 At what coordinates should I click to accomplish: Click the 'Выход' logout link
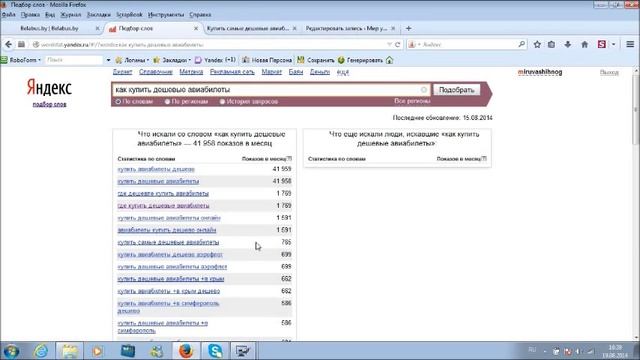[x=609, y=72]
